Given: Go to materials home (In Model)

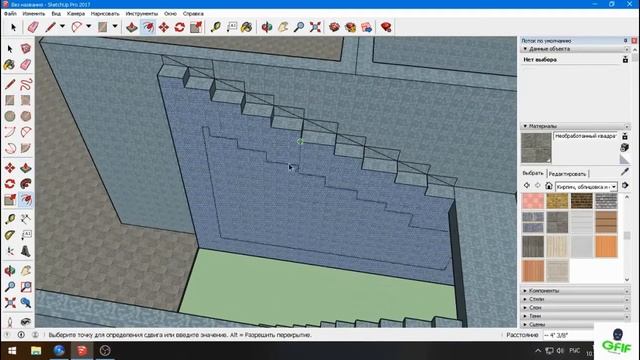Looking at the screenshot, I should (x=549, y=186).
